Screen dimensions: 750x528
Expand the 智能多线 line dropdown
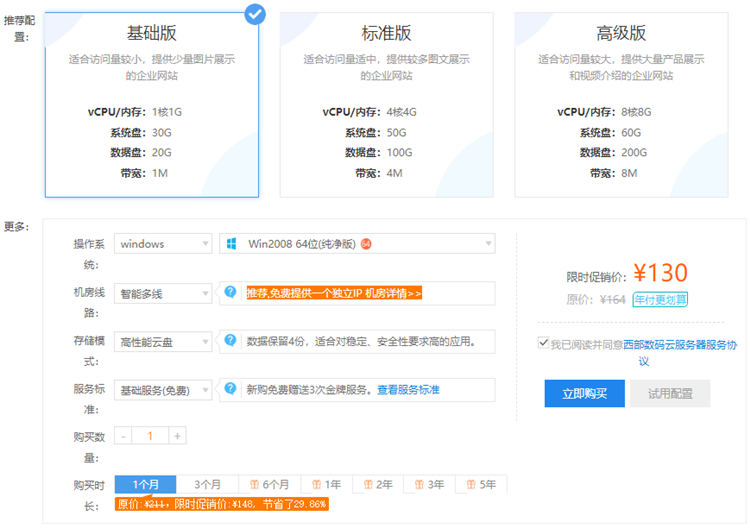[x=163, y=293]
